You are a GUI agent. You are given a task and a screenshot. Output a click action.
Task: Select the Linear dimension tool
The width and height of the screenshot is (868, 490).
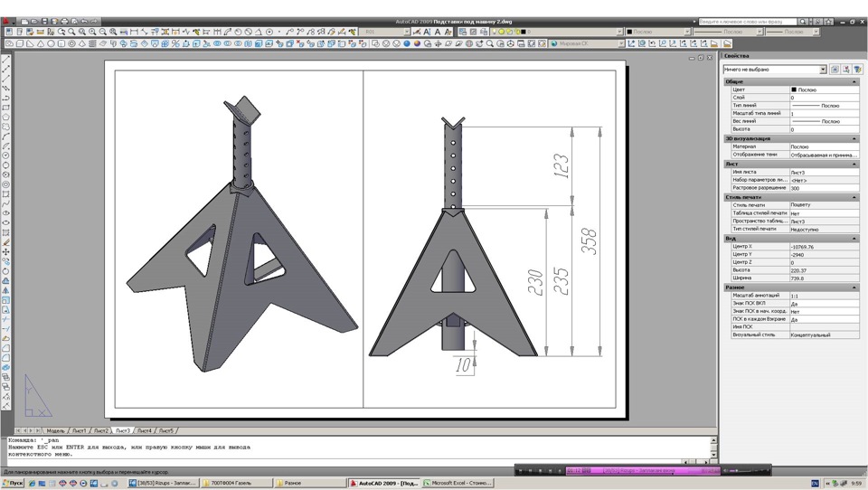click(134, 33)
